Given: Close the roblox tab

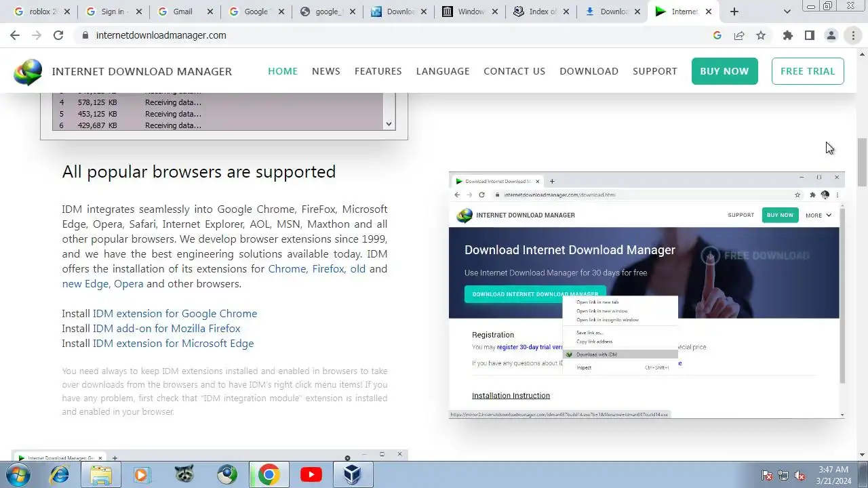Looking at the screenshot, I should (x=66, y=12).
